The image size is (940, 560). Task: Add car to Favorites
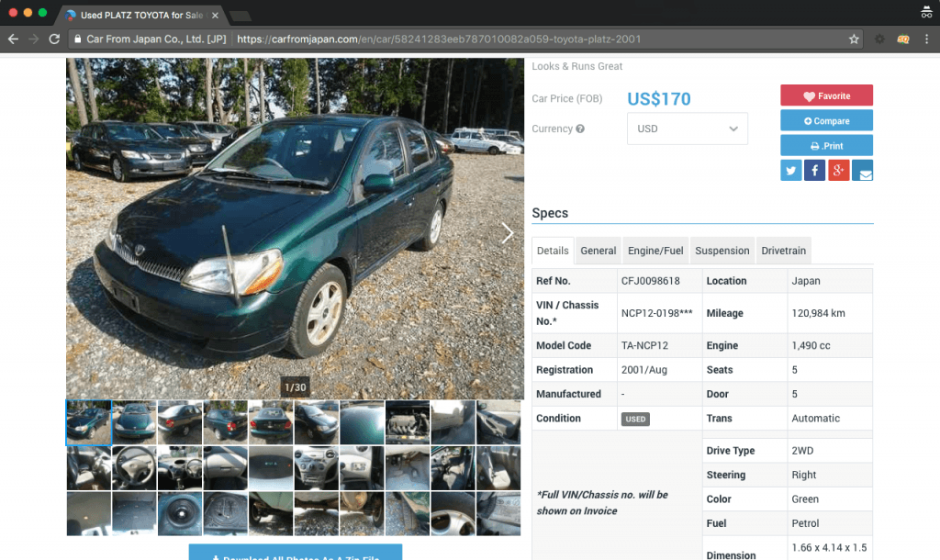click(x=826, y=95)
